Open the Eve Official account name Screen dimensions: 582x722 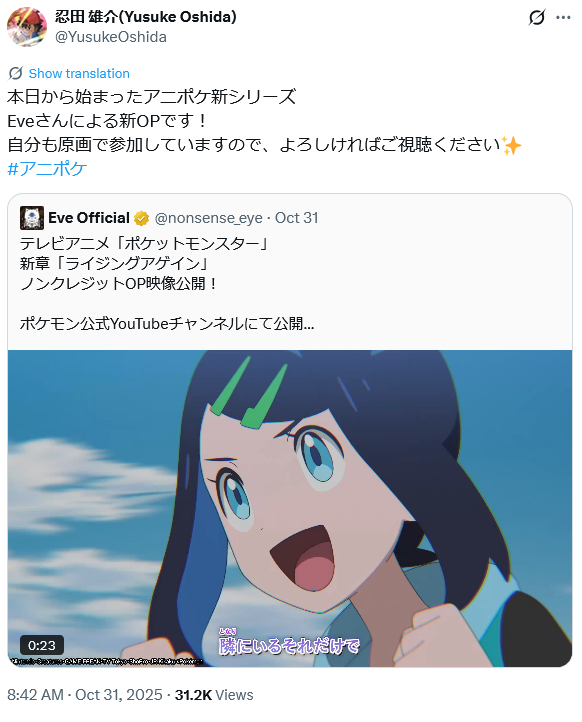pyautogui.click(x=89, y=218)
